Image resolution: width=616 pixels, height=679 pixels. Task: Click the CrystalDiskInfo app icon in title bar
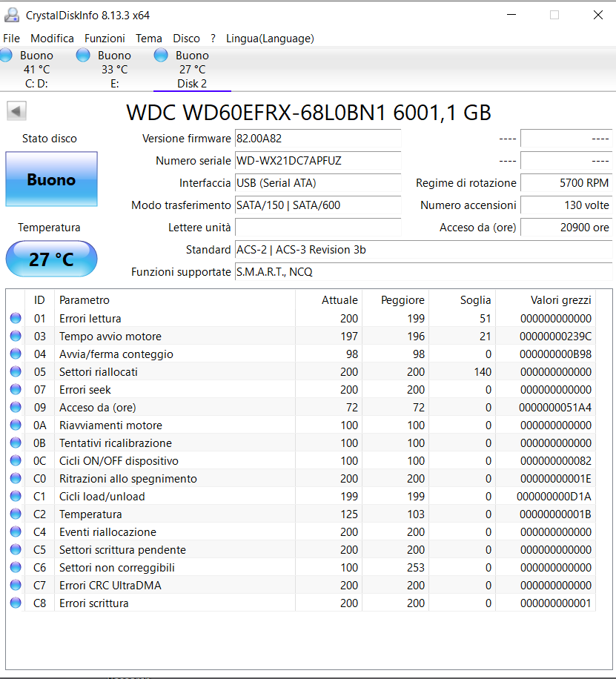coord(12,15)
